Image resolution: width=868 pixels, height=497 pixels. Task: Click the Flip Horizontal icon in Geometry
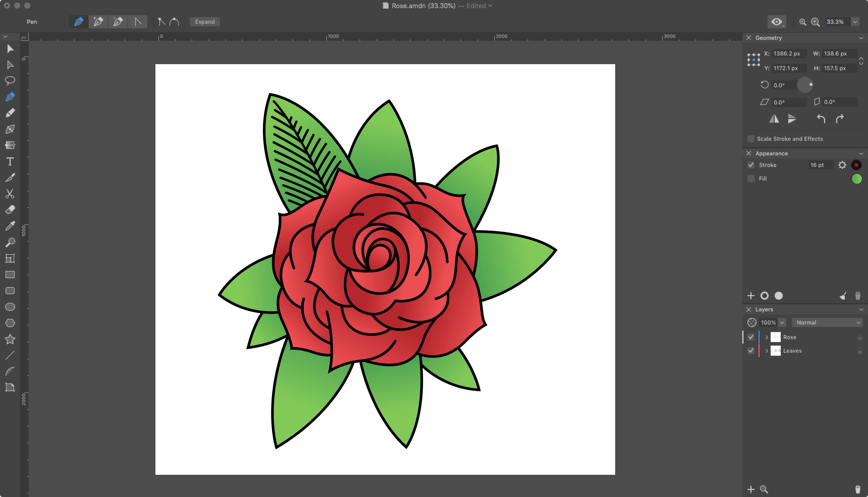click(x=774, y=119)
